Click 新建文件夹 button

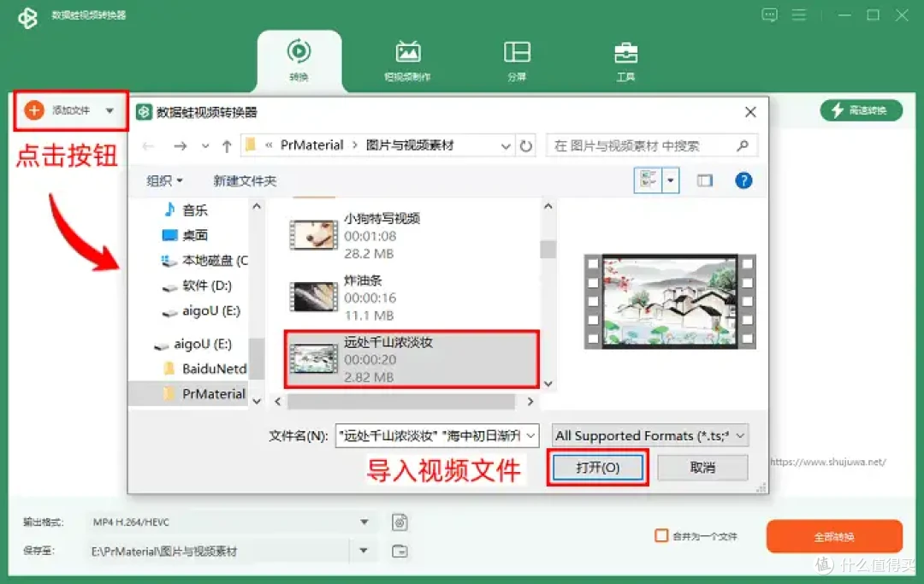(245, 180)
